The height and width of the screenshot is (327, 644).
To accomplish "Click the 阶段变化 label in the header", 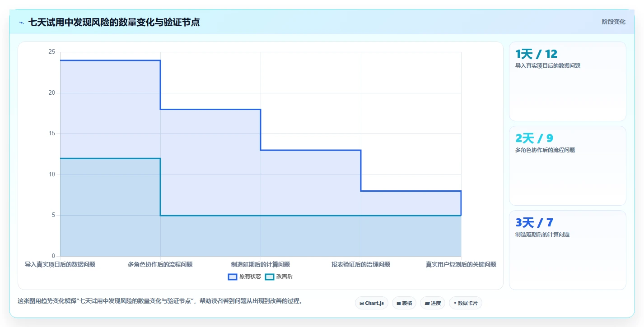I will [614, 22].
